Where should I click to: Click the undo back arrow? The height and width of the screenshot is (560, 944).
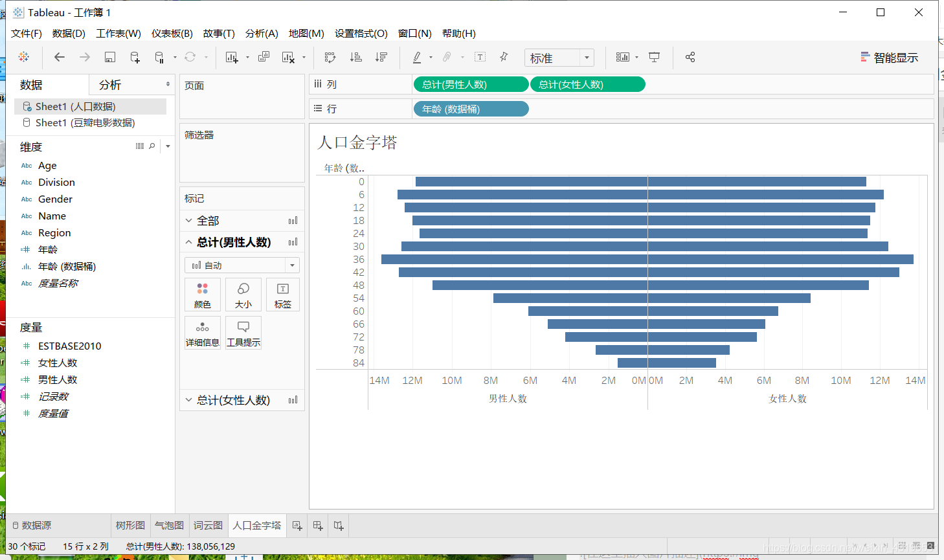[x=60, y=57]
